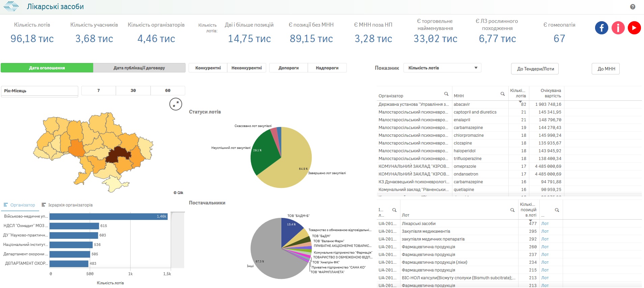The width and height of the screenshot is (644, 288).
Task: Go to До Тендери/Лоти sheet
Action: point(535,69)
